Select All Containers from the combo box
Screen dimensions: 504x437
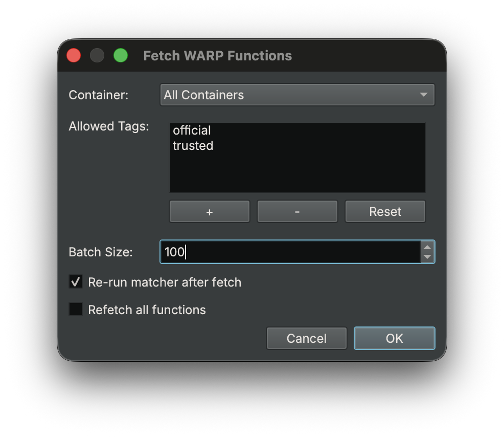click(297, 95)
